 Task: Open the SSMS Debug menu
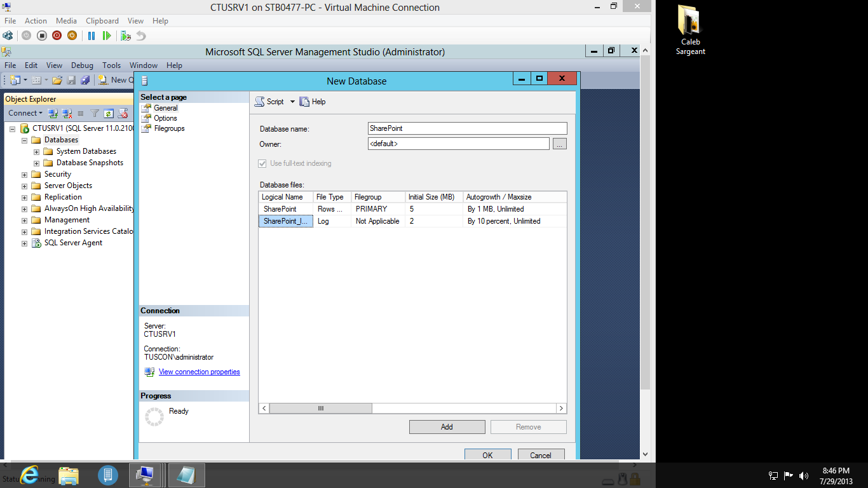(82, 65)
